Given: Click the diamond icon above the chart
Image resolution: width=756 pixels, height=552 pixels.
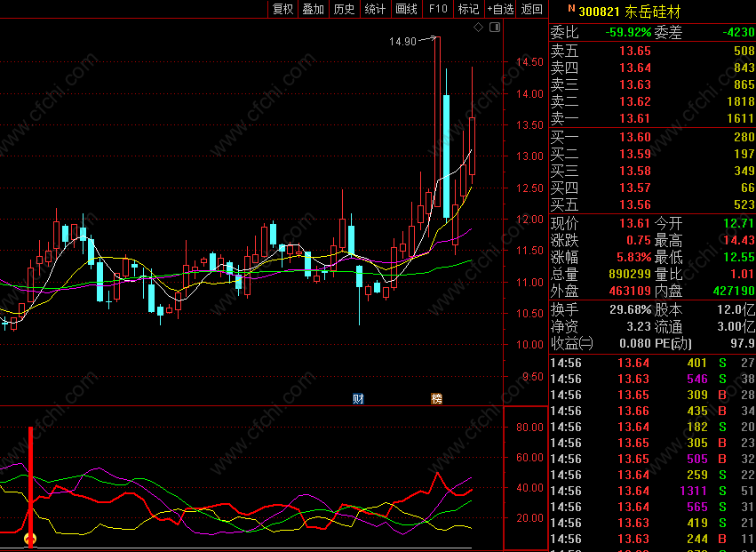Looking at the screenshot, I should click(x=478, y=28).
